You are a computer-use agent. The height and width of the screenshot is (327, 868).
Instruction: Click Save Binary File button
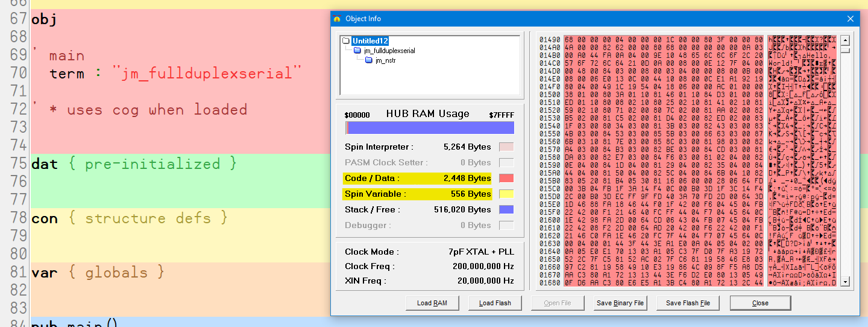point(620,303)
